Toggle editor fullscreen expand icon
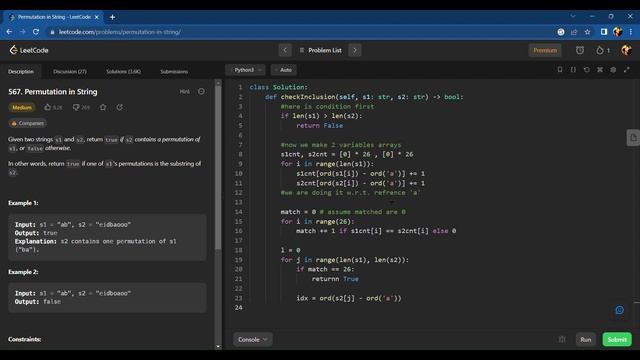The image size is (640, 360). point(627,70)
